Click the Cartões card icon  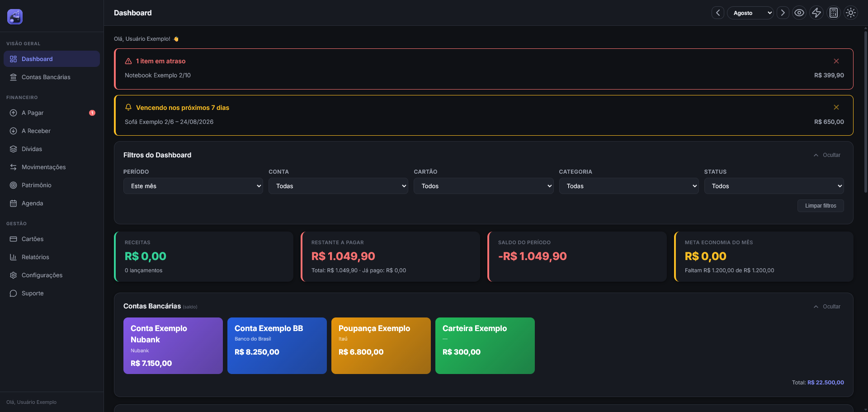(14, 239)
